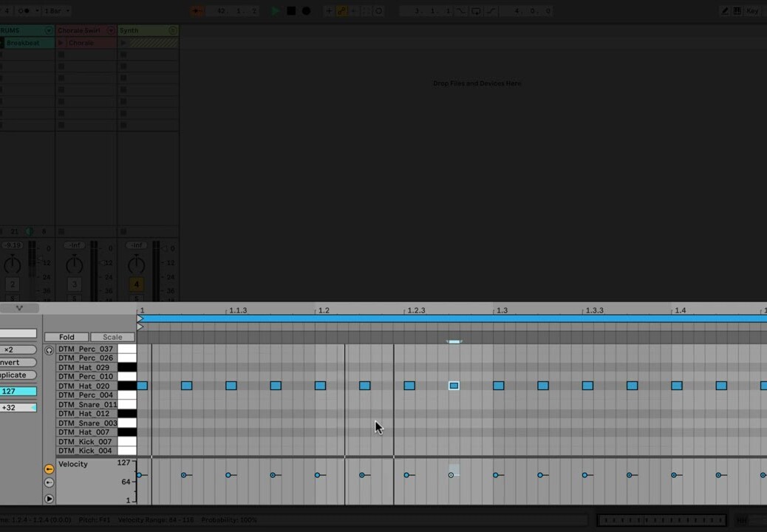Click the pan knob on track 3
The width and height of the screenshot is (767, 532).
[x=75, y=265]
